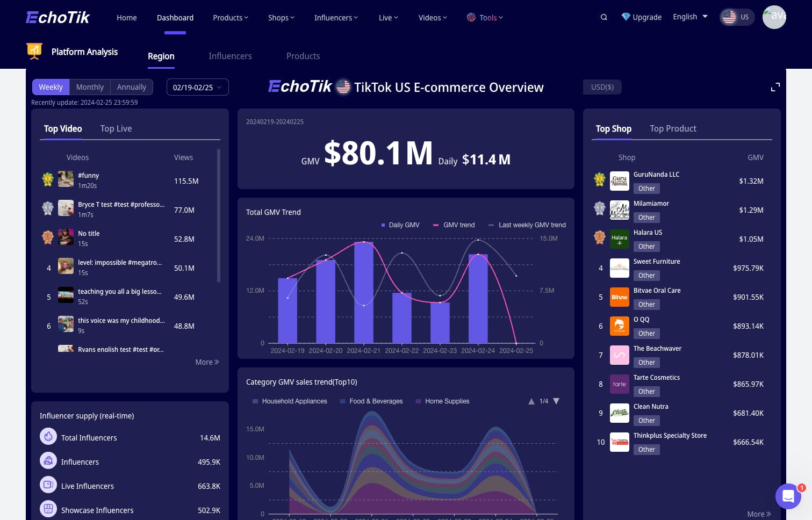
Task: Open the Top Product tab
Action: (x=673, y=128)
